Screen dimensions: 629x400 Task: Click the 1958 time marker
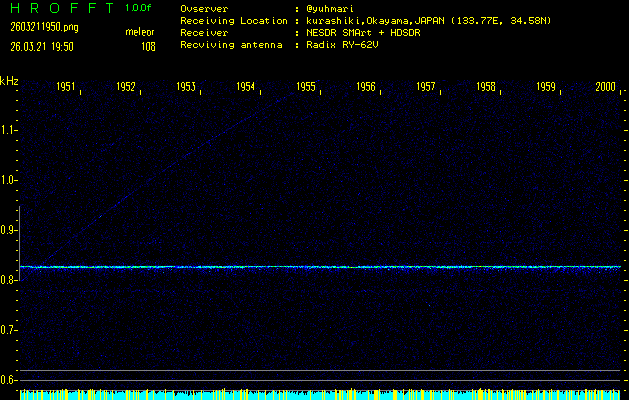[x=486, y=87]
